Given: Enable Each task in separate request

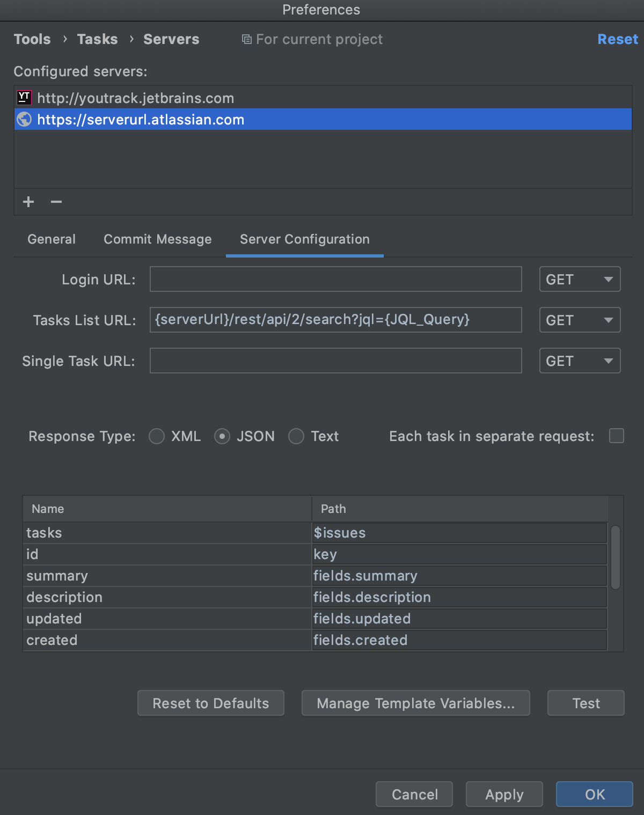Looking at the screenshot, I should click(x=617, y=436).
